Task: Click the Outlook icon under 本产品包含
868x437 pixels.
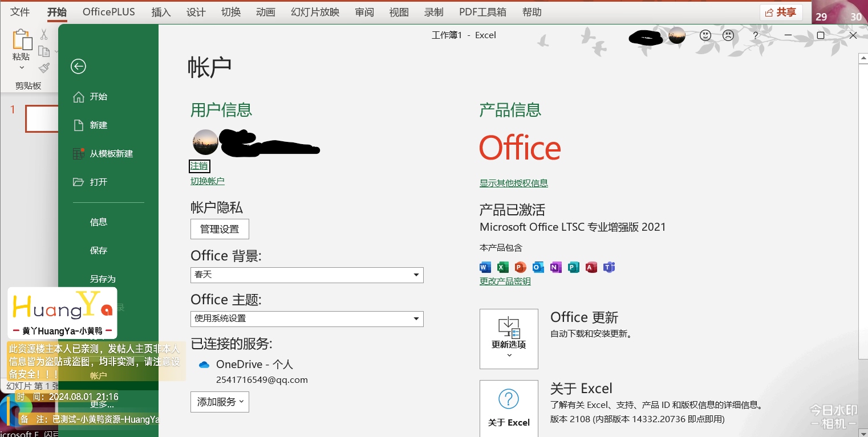Action: tap(538, 267)
